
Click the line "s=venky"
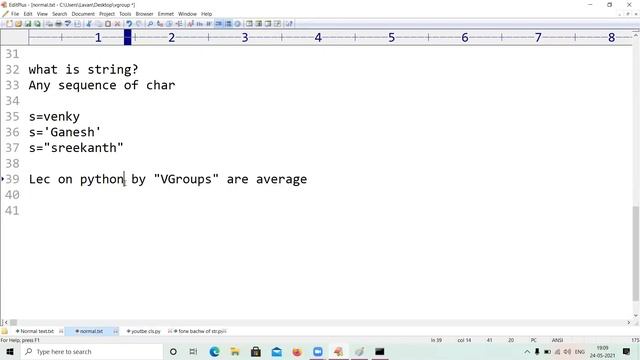tap(54, 117)
